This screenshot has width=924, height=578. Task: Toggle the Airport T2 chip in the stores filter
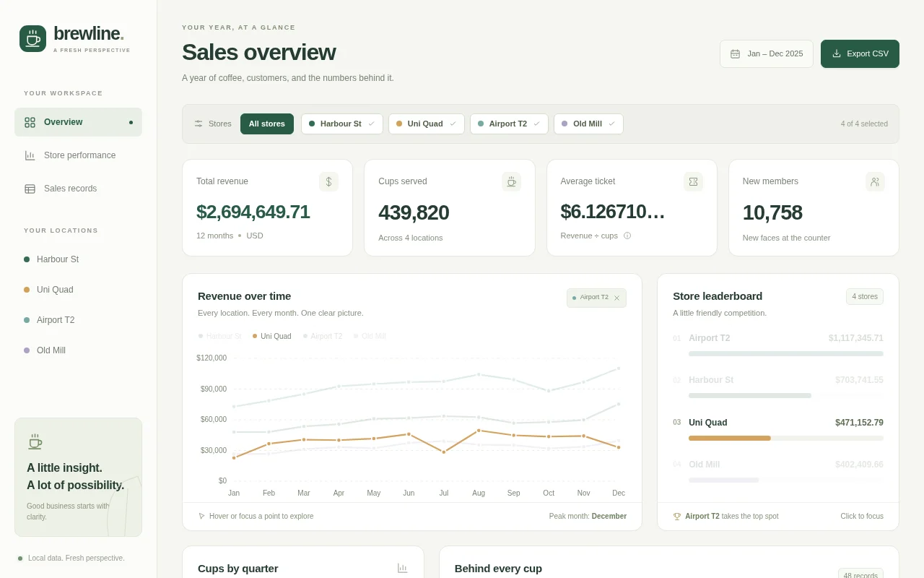tap(509, 124)
